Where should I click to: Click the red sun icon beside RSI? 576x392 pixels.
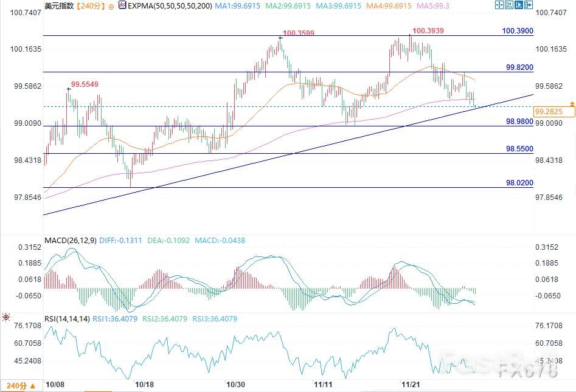click(x=6, y=317)
